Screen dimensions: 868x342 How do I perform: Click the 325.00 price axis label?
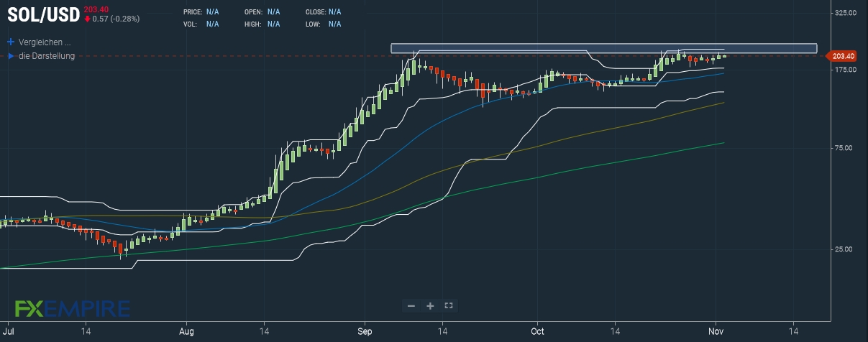tap(846, 13)
